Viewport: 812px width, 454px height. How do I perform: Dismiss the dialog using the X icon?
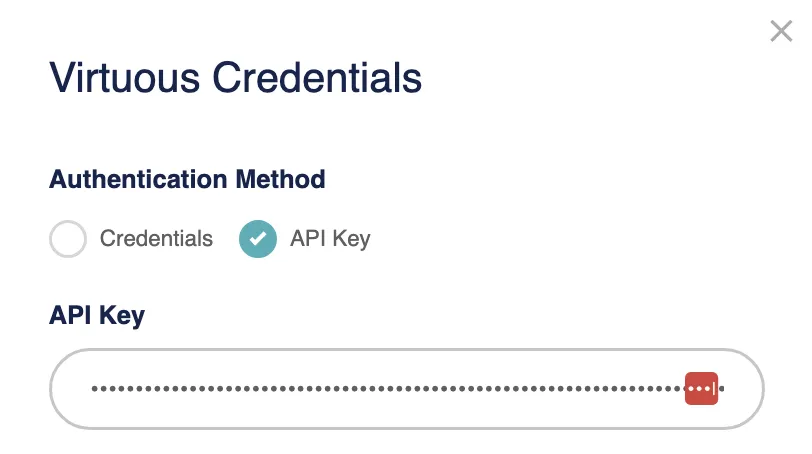point(781,32)
